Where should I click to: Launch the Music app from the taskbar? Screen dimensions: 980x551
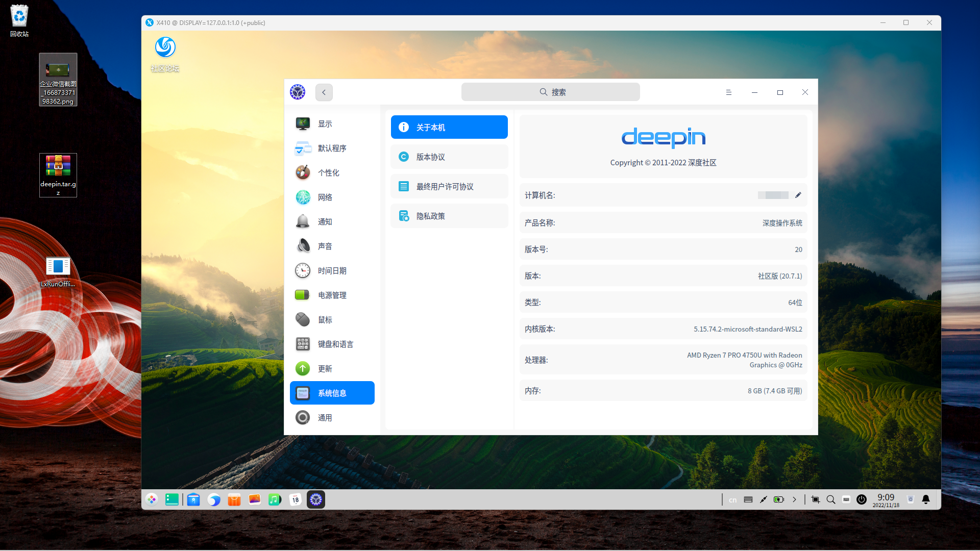pos(275,499)
